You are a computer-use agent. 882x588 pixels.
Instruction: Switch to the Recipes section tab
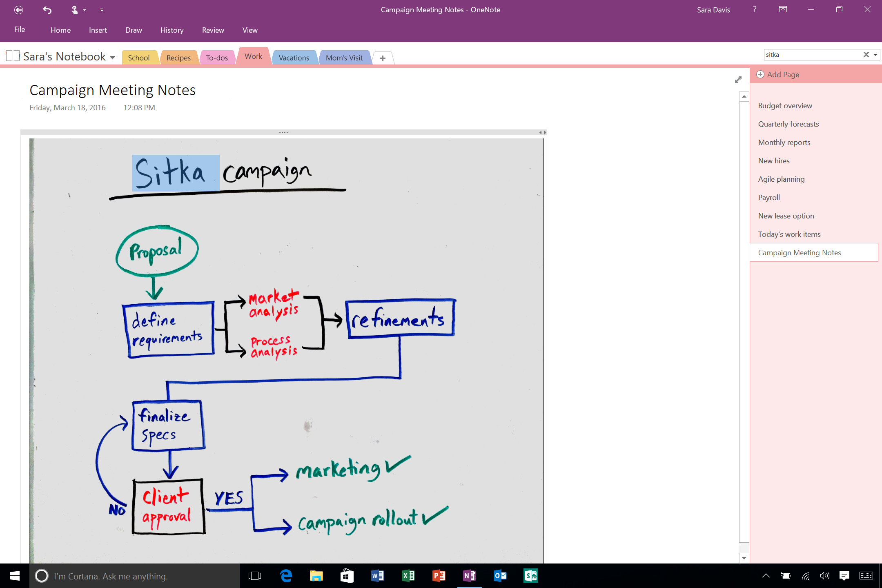(178, 58)
